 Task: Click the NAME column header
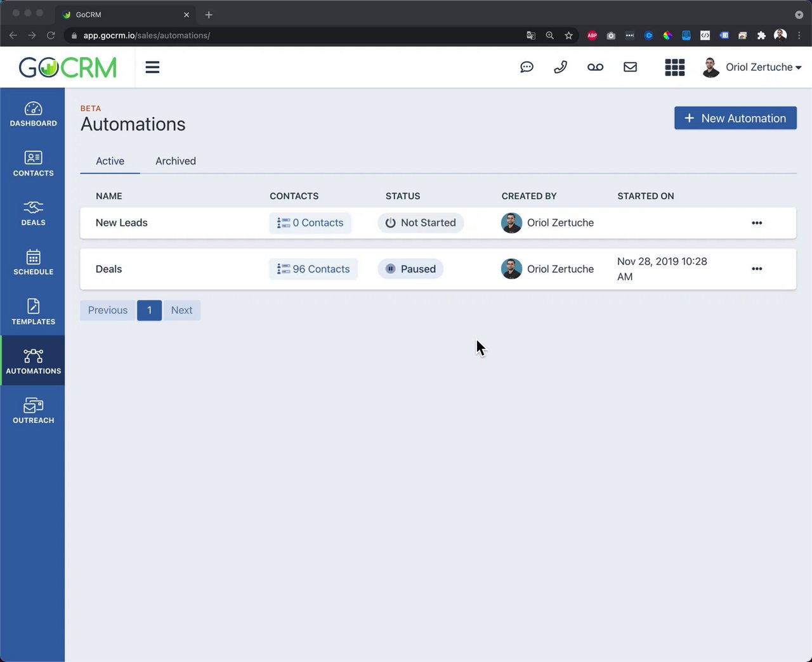tap(108, 196)
